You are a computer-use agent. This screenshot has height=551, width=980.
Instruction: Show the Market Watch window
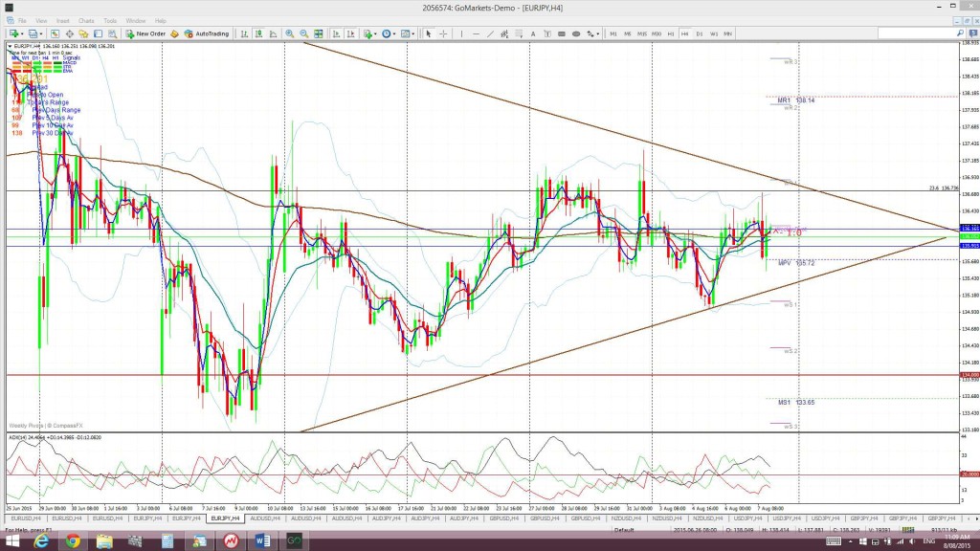tap(55, 33)
